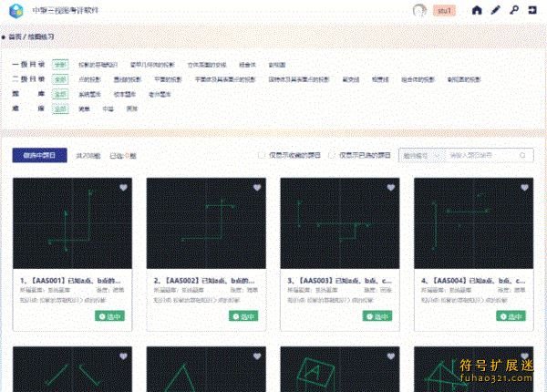Filter by 平面的投影 subcategory
547x392 pixels.
tap(168, 79)
